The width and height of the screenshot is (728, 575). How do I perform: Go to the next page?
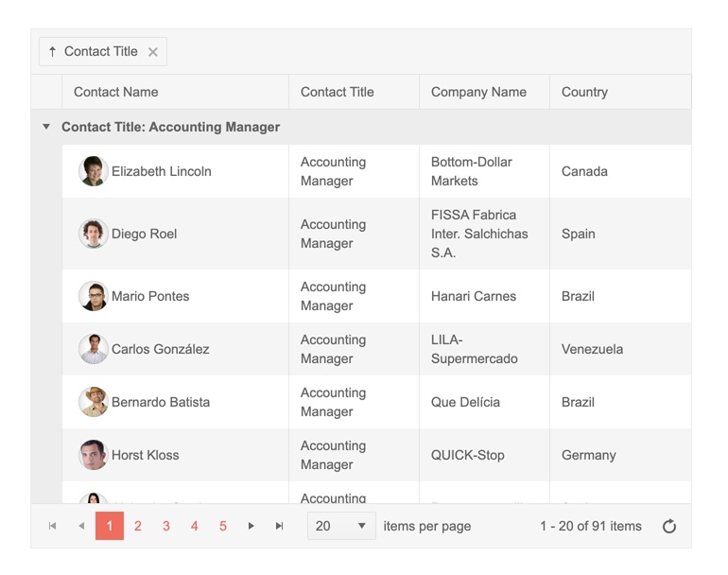pos(251,527)
